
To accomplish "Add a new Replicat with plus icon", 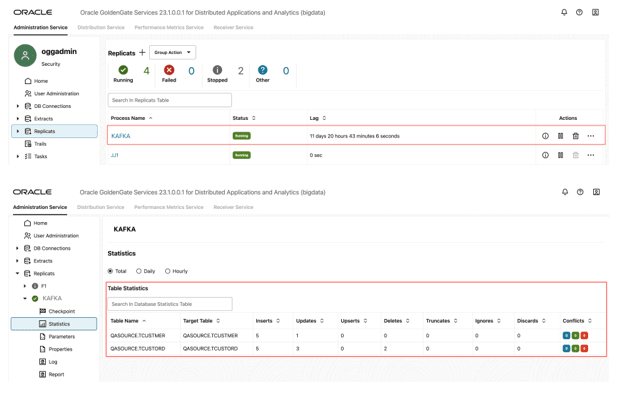I will click(142, 52).
